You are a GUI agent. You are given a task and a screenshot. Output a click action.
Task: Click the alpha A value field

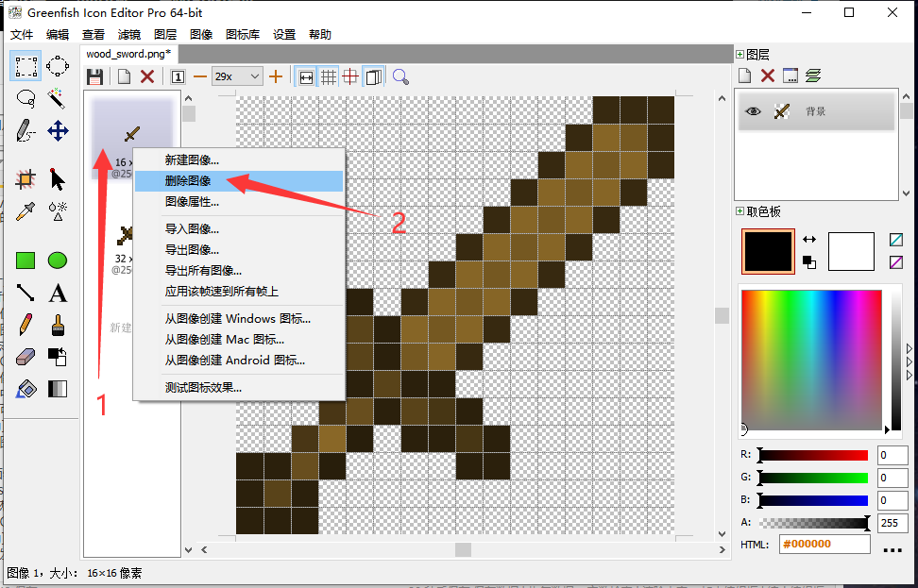[x=892, y=523]
